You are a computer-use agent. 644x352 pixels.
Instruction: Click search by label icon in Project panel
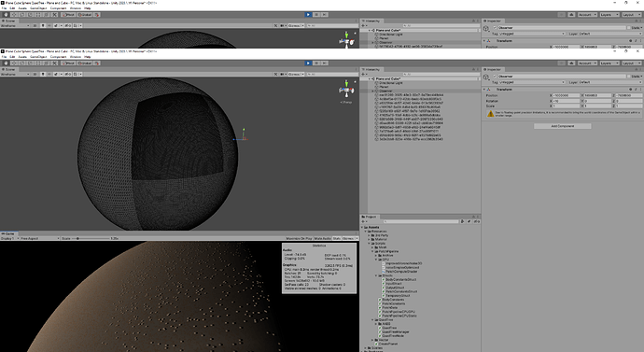click(x=469, y=221)
